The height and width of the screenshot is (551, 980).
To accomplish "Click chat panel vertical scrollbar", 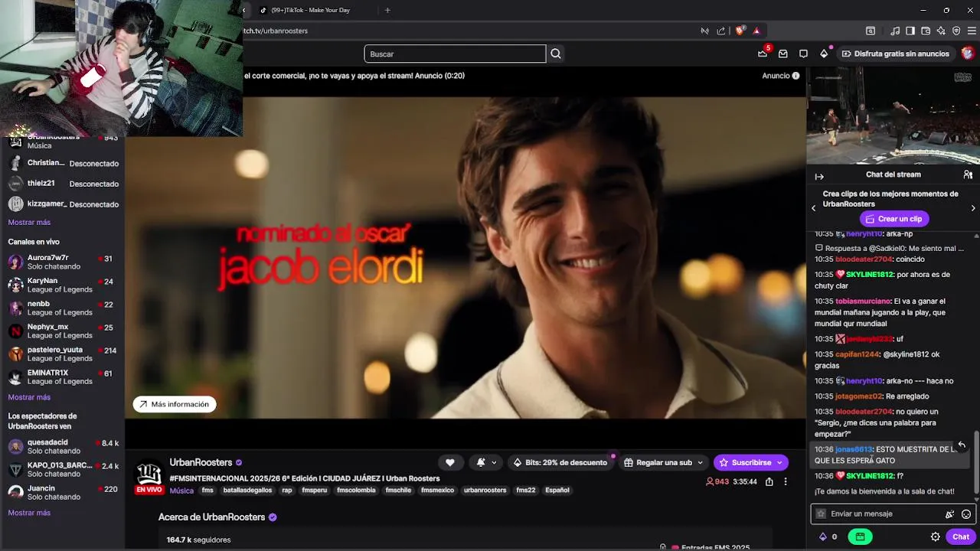I will (976, 461).
